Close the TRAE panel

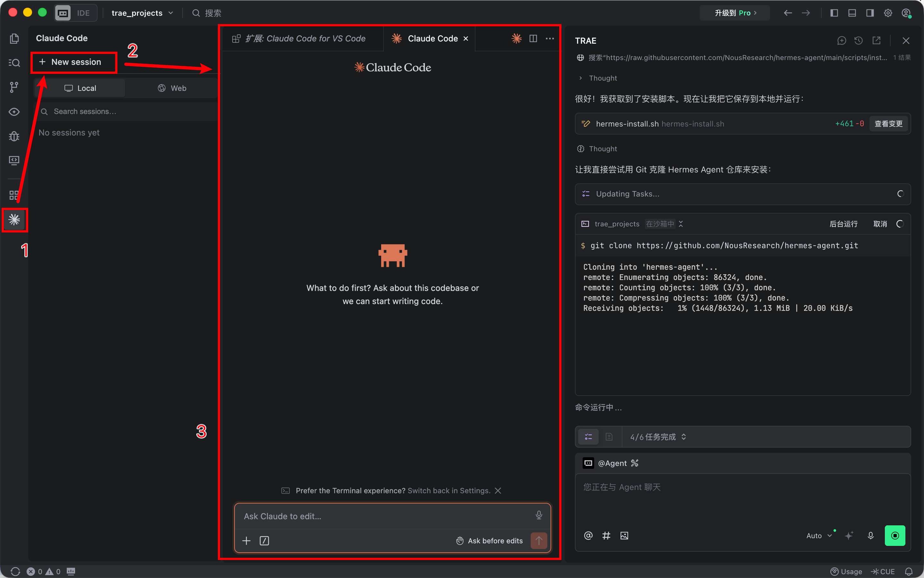point(906,40)
